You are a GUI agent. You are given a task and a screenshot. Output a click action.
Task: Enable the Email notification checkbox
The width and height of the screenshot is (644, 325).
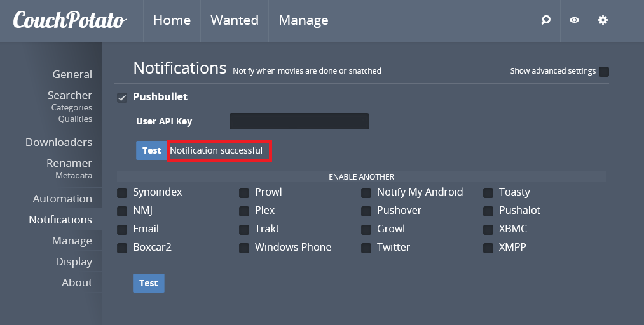122,229
